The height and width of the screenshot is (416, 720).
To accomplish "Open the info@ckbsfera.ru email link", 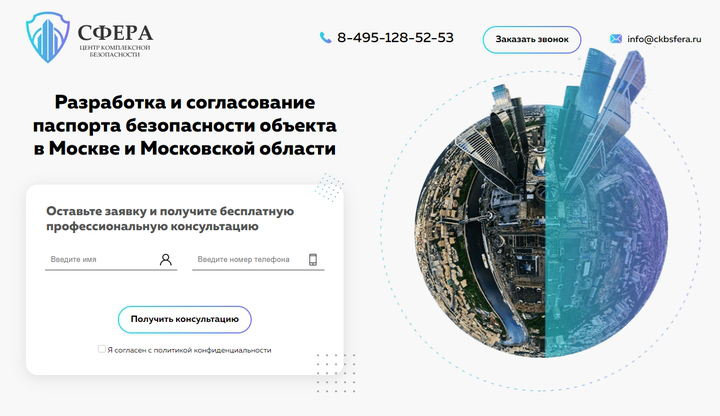I will point(664,39).
